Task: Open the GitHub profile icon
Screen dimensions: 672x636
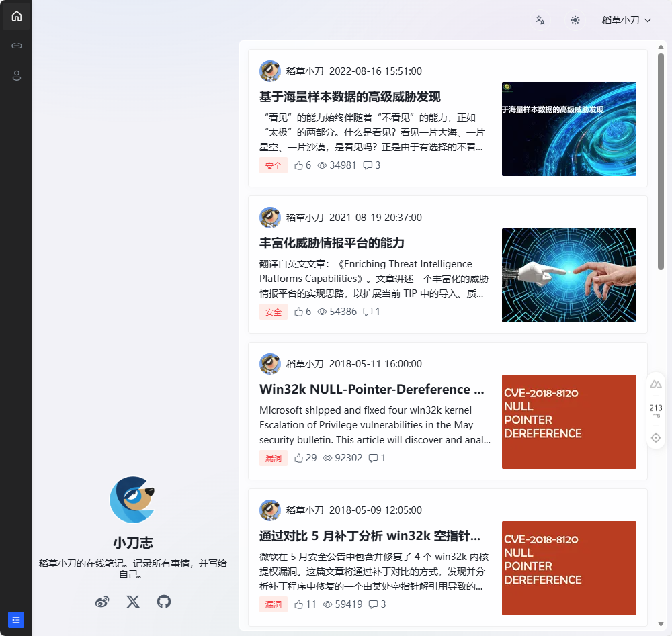Action: (x=164, y=602)
